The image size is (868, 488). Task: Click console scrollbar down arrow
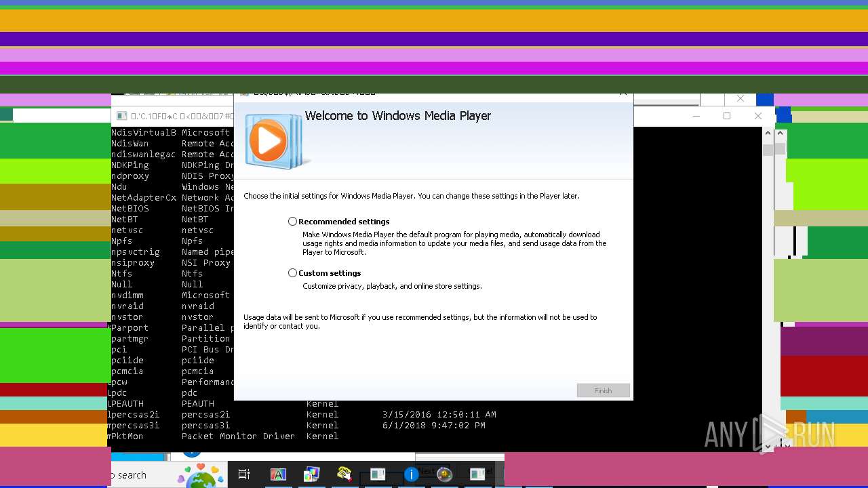point(768,446)
